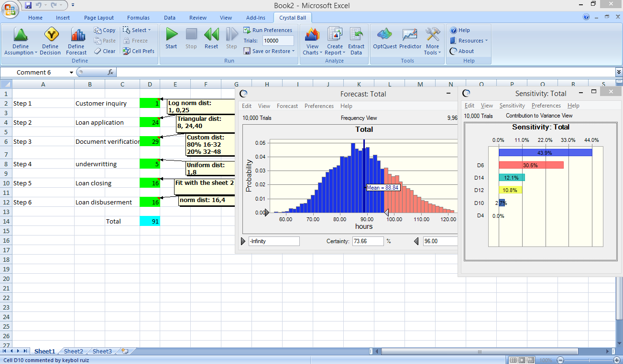Open Define Assumption dropdown arrow

pos(36,53)
